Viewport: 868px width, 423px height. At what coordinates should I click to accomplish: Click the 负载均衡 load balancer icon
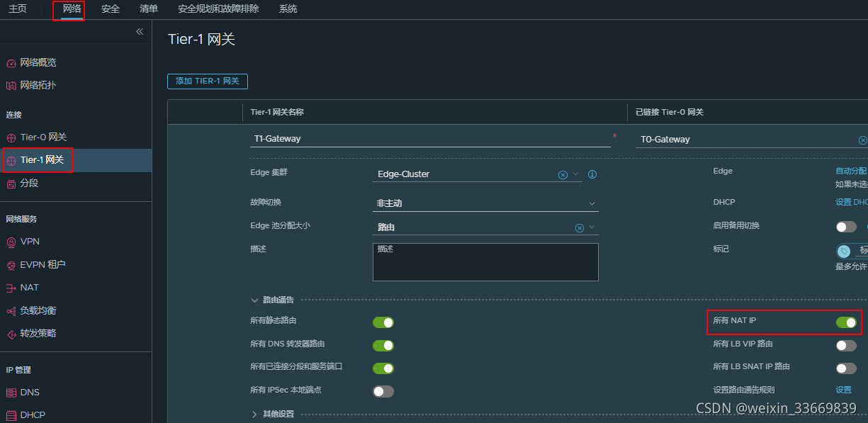coord(11,311)
